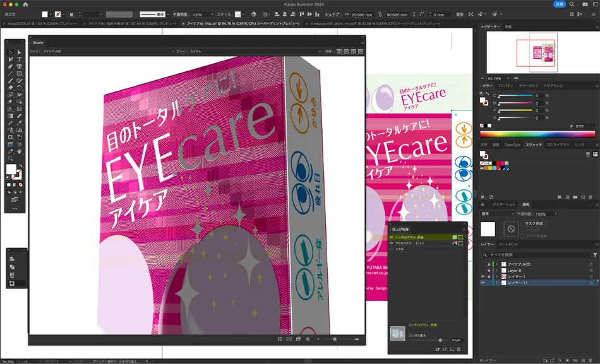Open the 通常 blend mode dropdown
The image size is (600, 364).
(496, 214)
